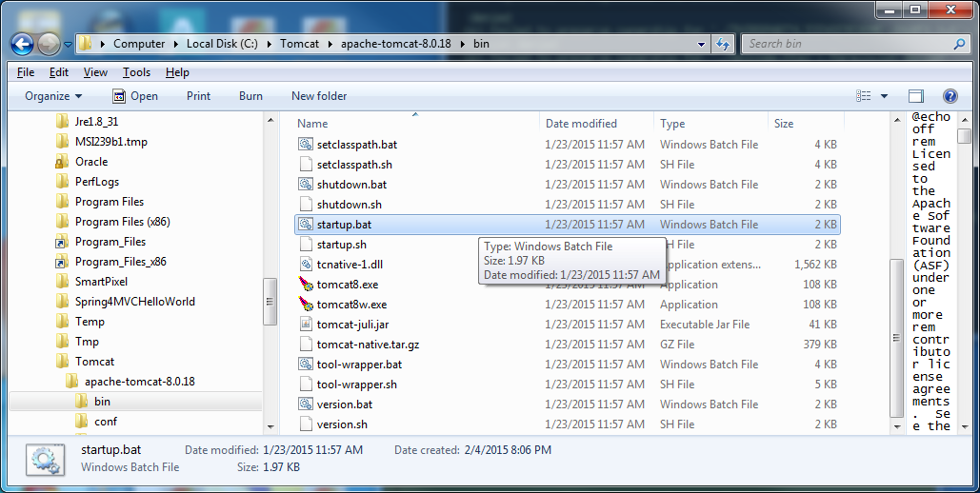
Task: Open the address bar history dropdown
Action: (701, 44)
